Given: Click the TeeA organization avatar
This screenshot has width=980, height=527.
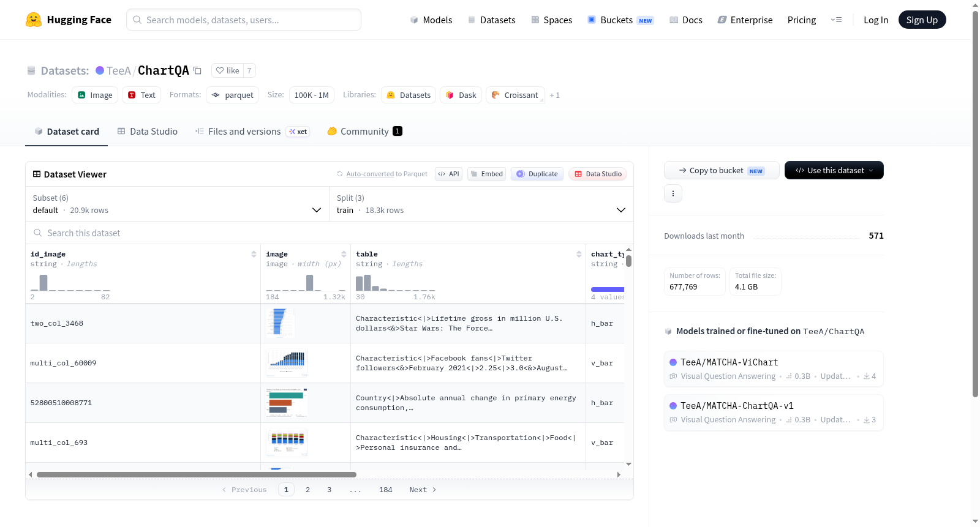Looking at the screenshot, I should pos(100,70).
